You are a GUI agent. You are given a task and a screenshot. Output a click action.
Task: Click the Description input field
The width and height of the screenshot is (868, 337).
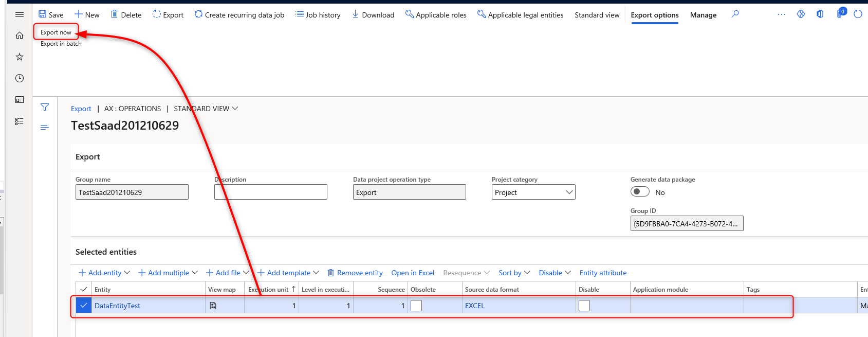coord(271,192)
